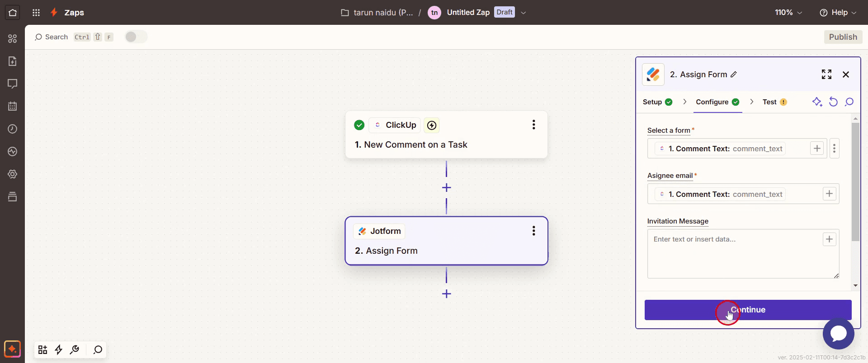
Task: Add a step between ClickUp and Jotform
Action: point(446,187)
